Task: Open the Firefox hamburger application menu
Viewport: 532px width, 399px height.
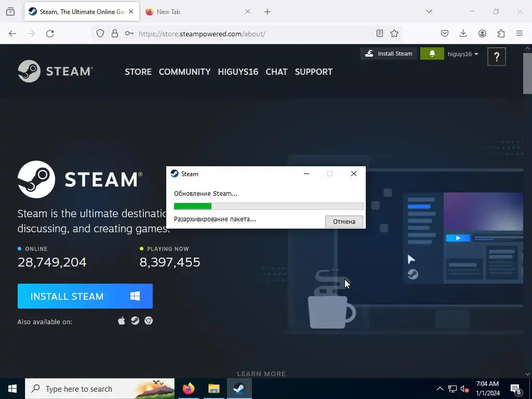Action: coord(520,33)
